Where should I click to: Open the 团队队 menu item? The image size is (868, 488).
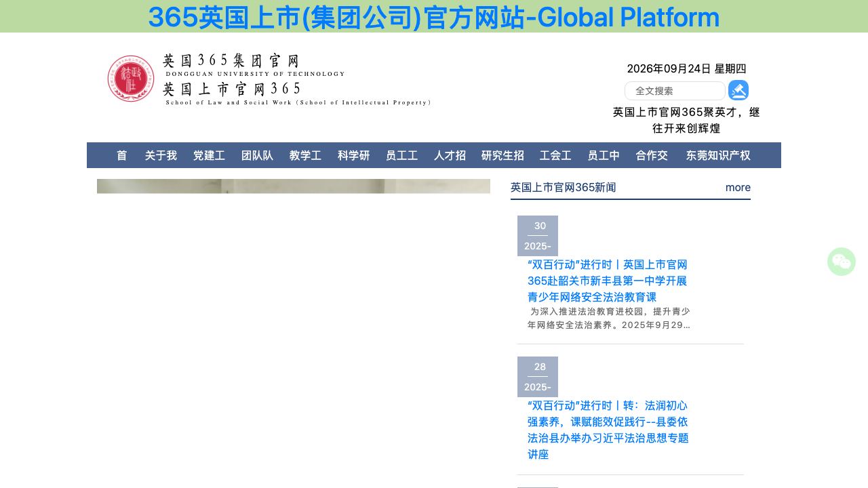[x=257, y=155]
